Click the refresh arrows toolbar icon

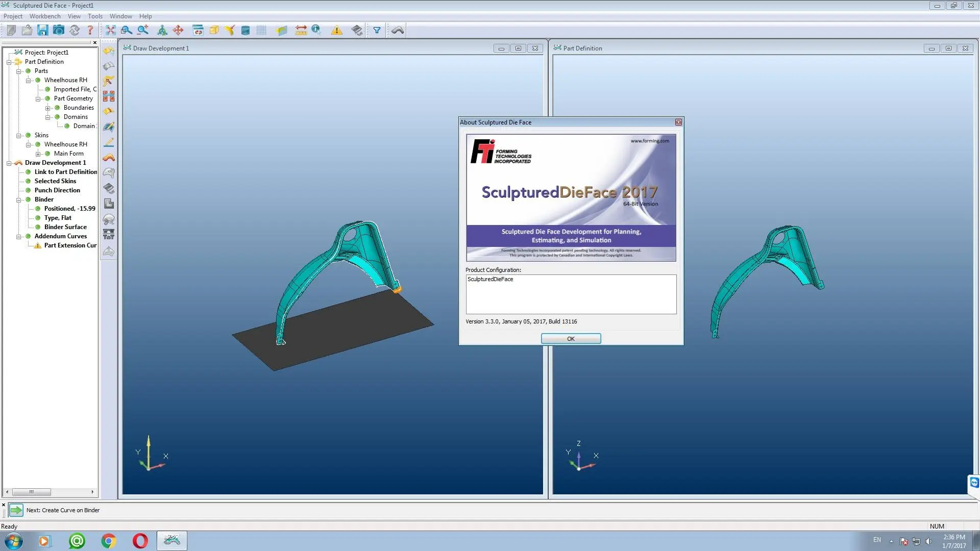(75, 31)
